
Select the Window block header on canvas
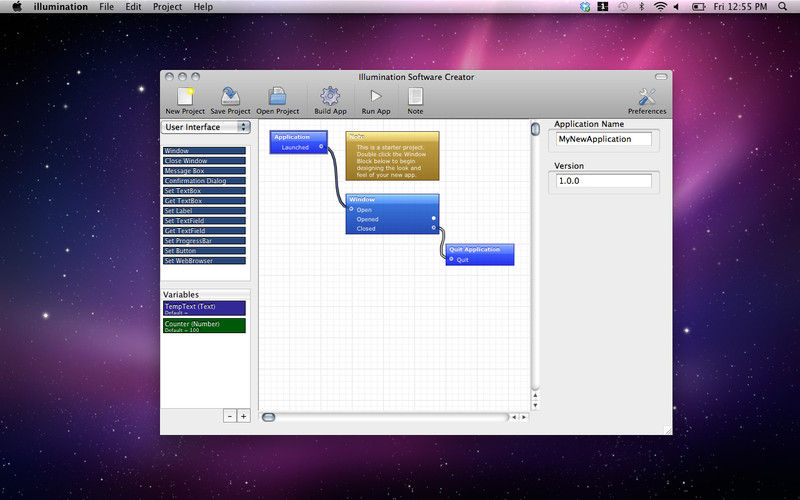pos(392,199)
